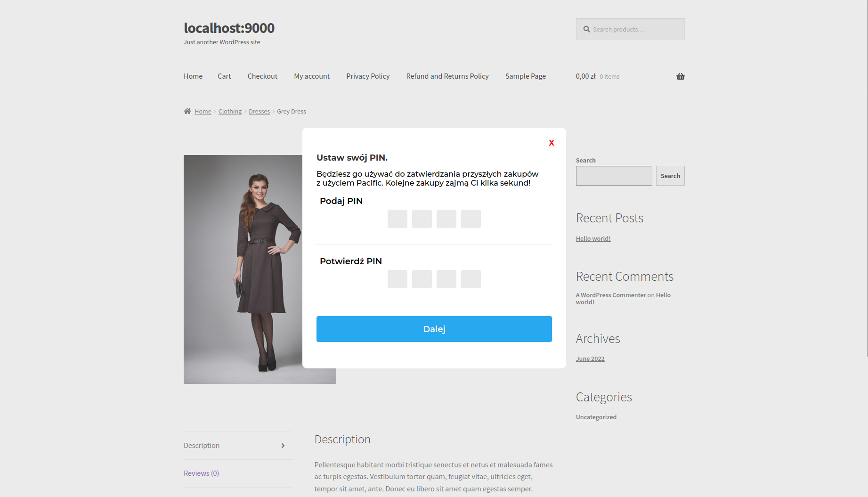Open the Privacy Policy menu item

pyautogui.click(x=368, y=76)
